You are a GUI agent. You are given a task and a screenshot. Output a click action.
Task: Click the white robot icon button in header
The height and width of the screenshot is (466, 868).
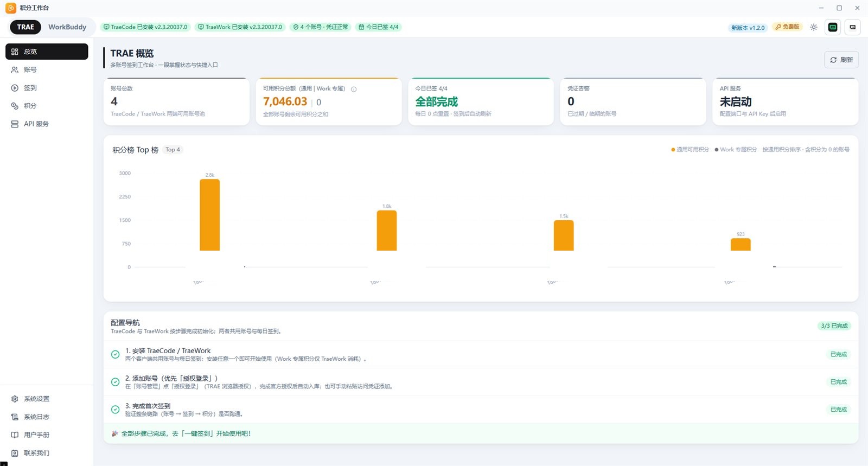point(853,27)
